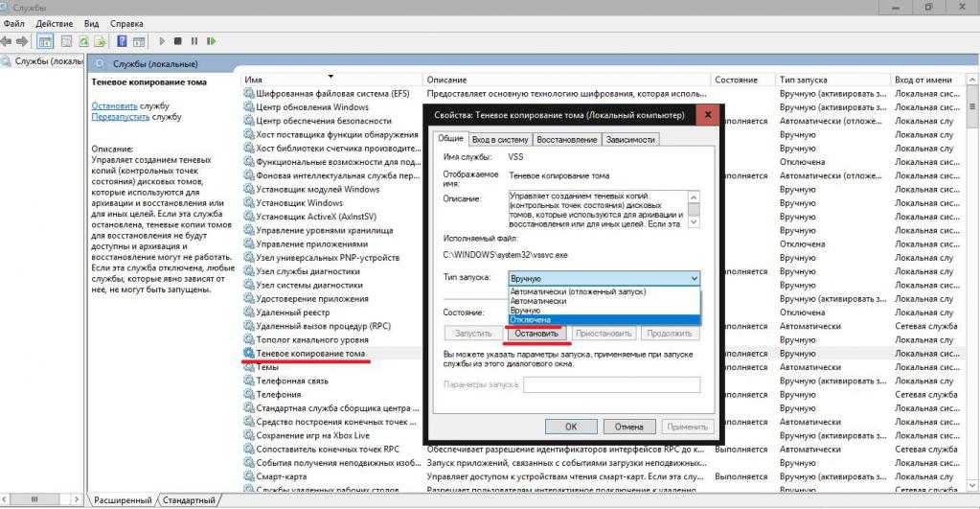980x509 pixels.
Task: Open the 'Тип запуска' combo box arrow
Action: tap(693, 277)
